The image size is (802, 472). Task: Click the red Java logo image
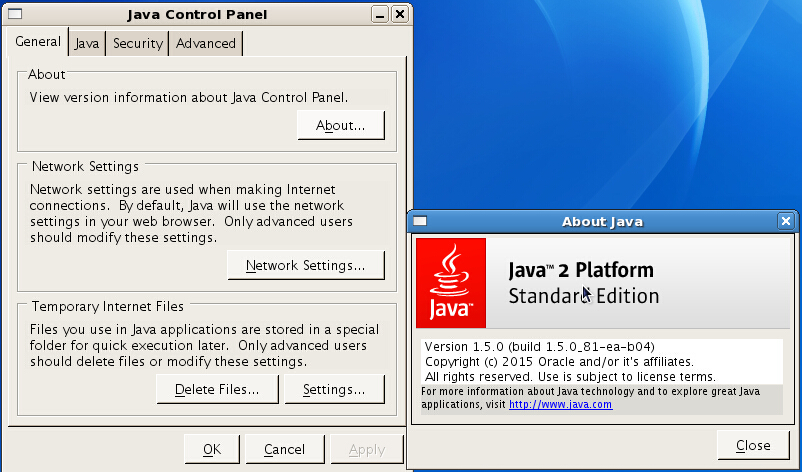(x=451, y=283)
